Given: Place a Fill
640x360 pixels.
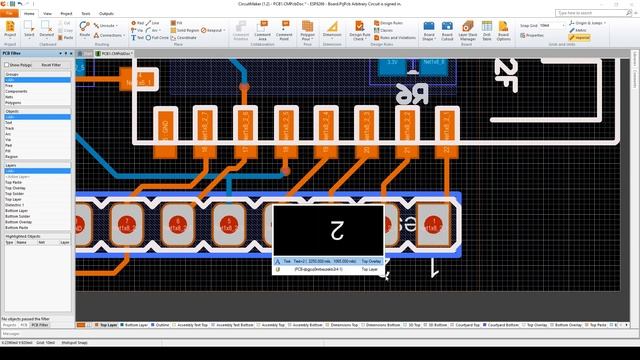Looking at the screenshot, I should [x=177, y=23].
